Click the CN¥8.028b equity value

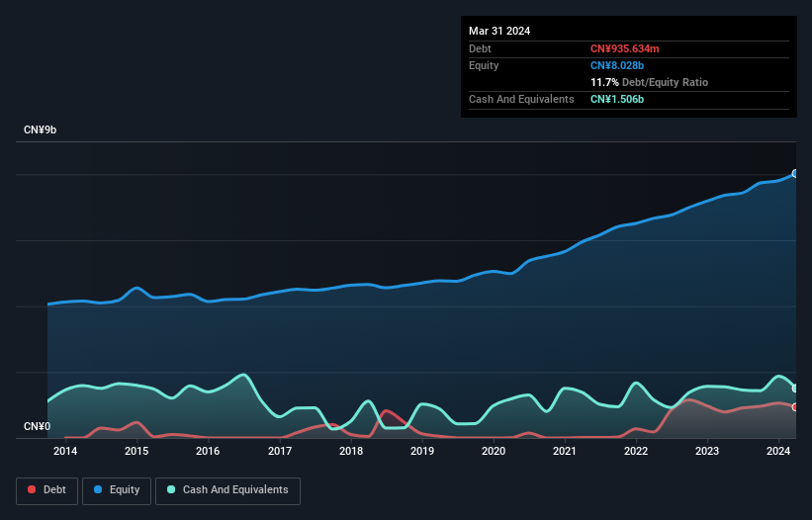pyautogui.click(x=617, y=65)
